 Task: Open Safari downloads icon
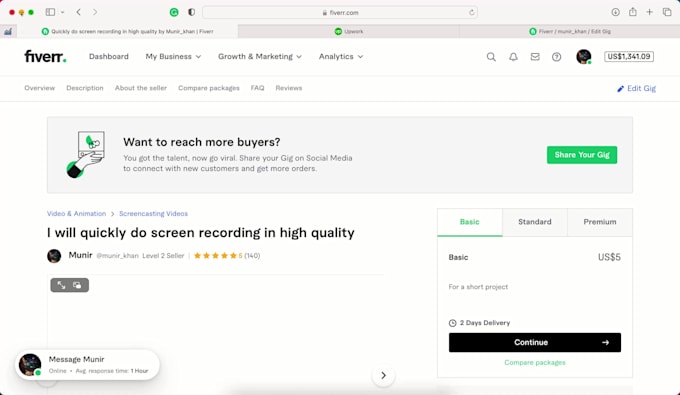[615, 12]
